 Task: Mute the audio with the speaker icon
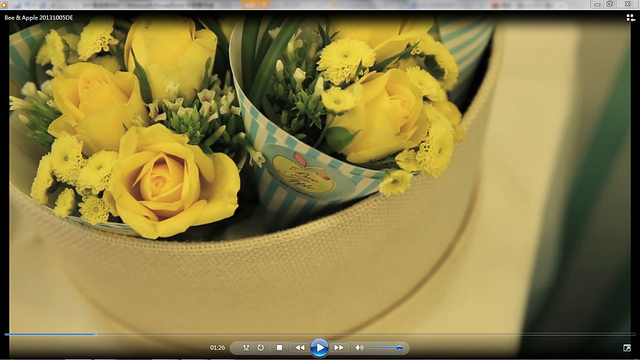[x=359, y=348]
